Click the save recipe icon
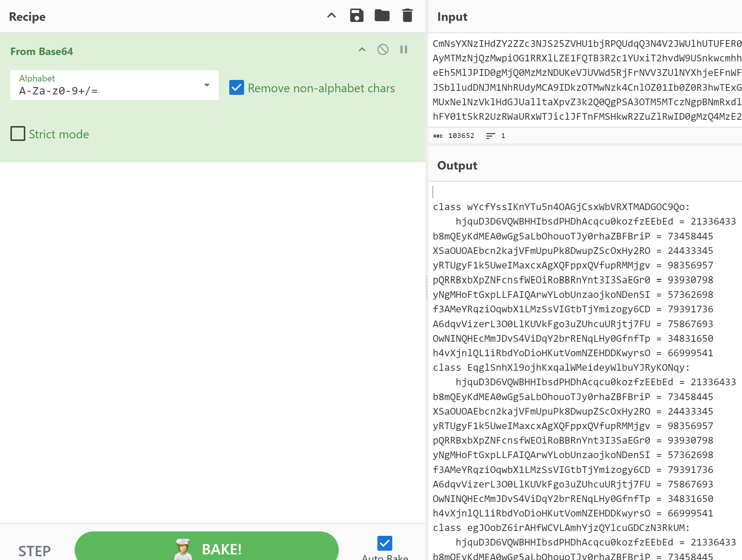742x560 pixels. (356, 16)
